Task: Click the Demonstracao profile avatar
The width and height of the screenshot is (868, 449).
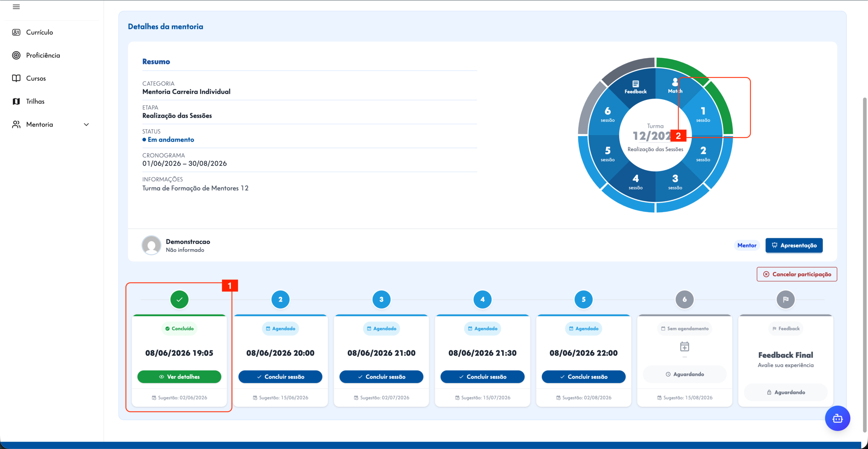Action: pos(151,245)
